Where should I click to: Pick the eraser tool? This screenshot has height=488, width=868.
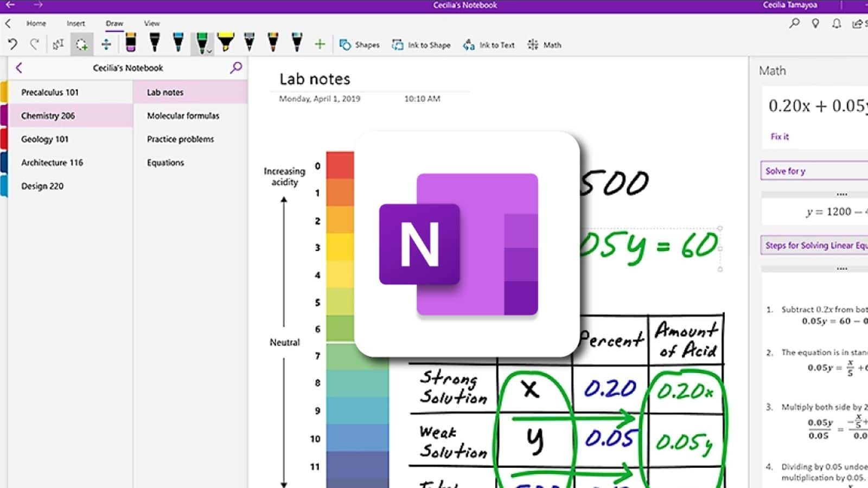tap(131, 42)
